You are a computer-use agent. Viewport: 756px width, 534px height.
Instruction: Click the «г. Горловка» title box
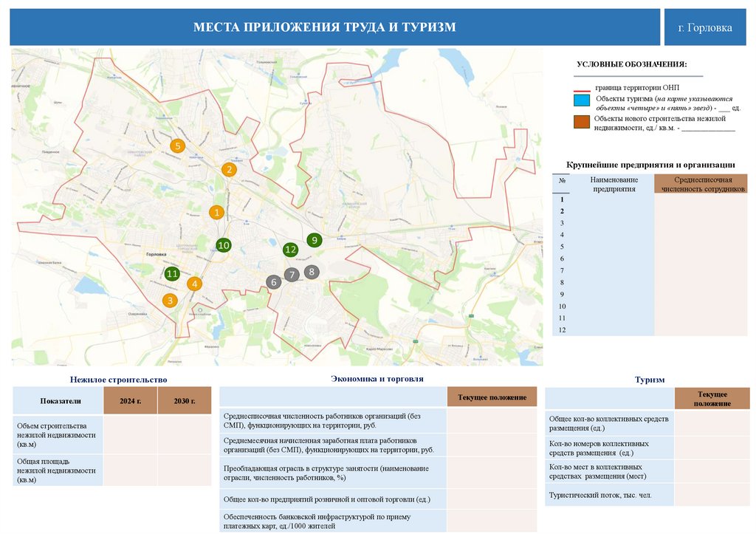[704, 27]
